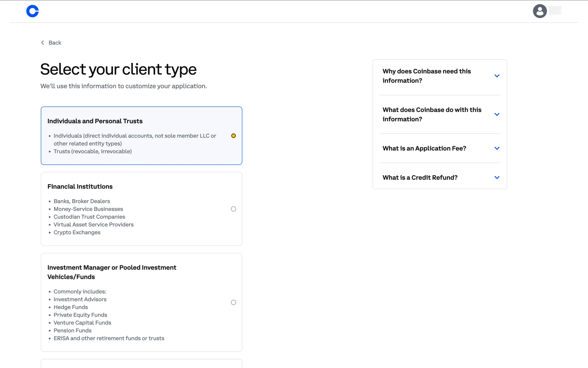
Task: Click the Back link
Action: [55, 43]
